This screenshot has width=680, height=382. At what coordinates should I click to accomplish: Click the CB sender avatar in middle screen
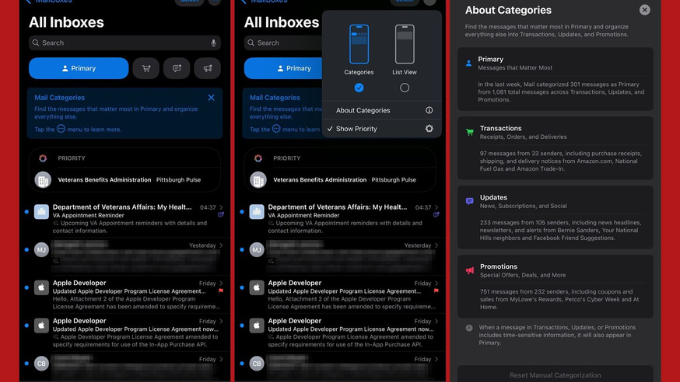257,363
